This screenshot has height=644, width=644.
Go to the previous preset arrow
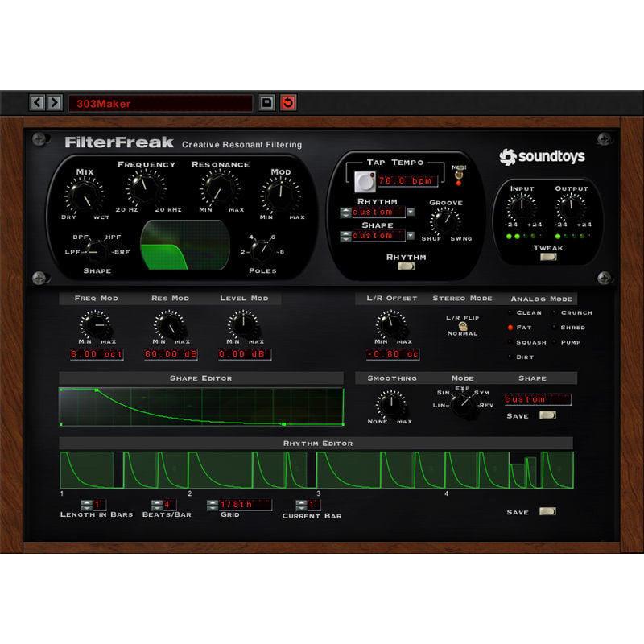tap(37, 103)
